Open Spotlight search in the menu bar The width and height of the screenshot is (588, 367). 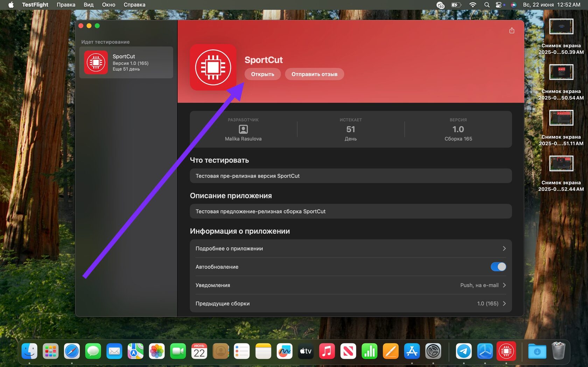pyautogui.click(x=487, y=5)
